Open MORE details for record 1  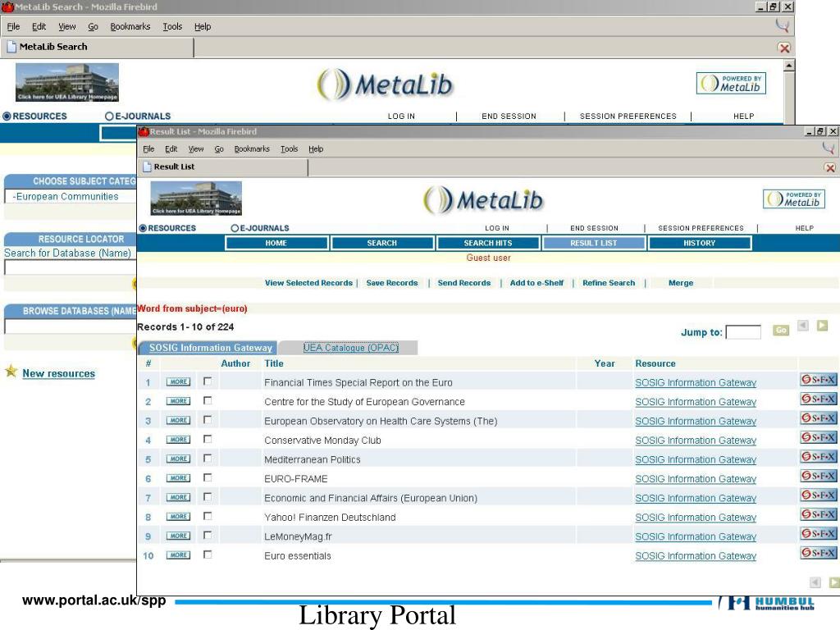point(178,382)
